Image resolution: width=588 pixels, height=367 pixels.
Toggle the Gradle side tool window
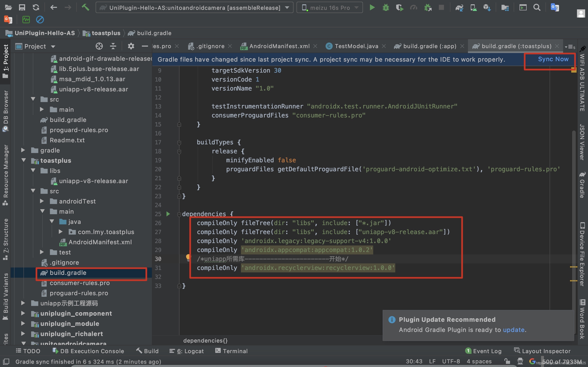(582, 185)
